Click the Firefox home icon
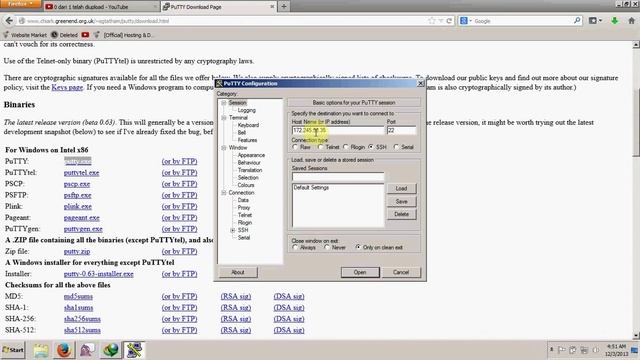 pos(631,20)
